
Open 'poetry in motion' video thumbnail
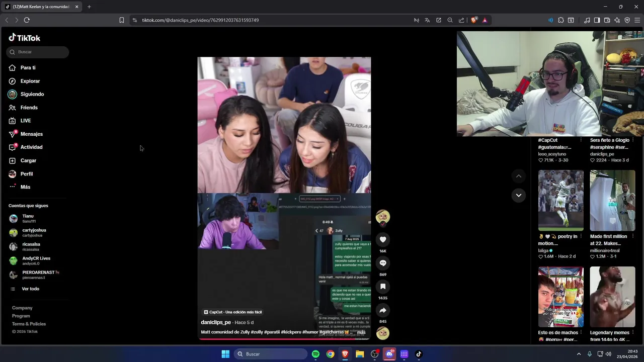(560, 200)
